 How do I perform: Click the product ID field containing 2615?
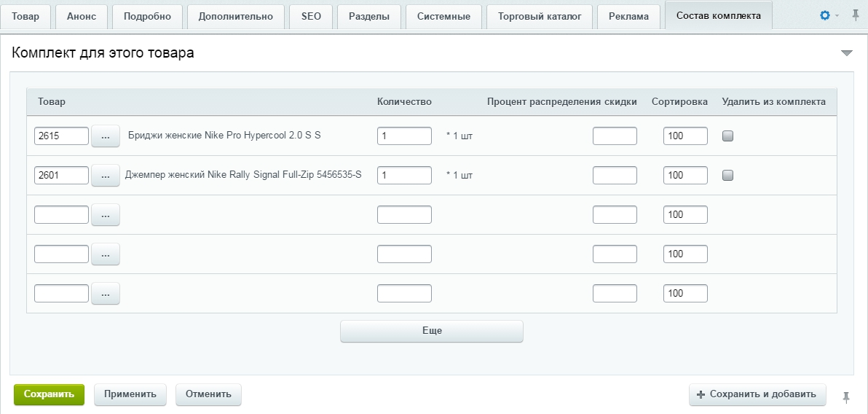tap(61, 136)
